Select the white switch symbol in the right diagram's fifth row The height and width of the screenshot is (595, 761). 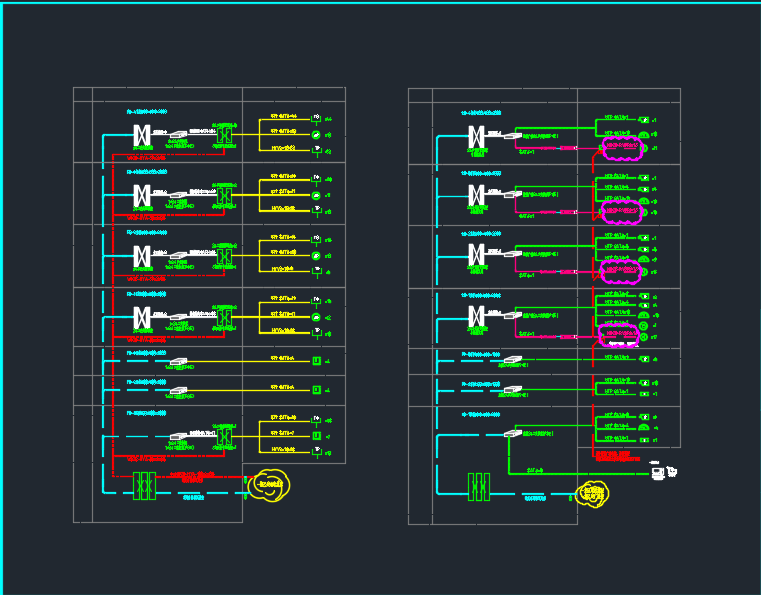click(513, 360)
